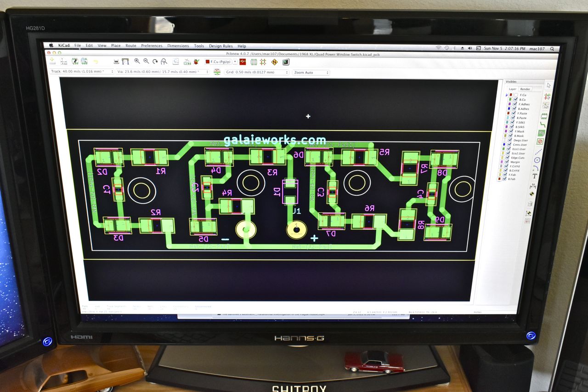Expand the Zoom Auto dropdown
The image size is (588, 392).
tap(311, 73)
